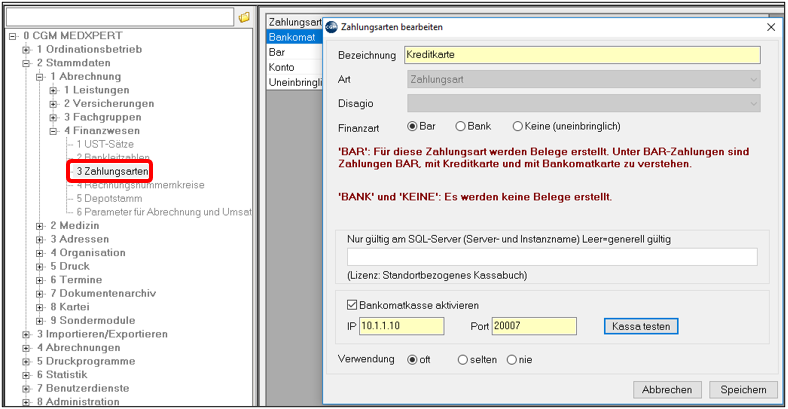Select the Bar Finanzart radio button
Viewport: 788px width, 409px height.
pyautogui.click(x=412, y=127)
